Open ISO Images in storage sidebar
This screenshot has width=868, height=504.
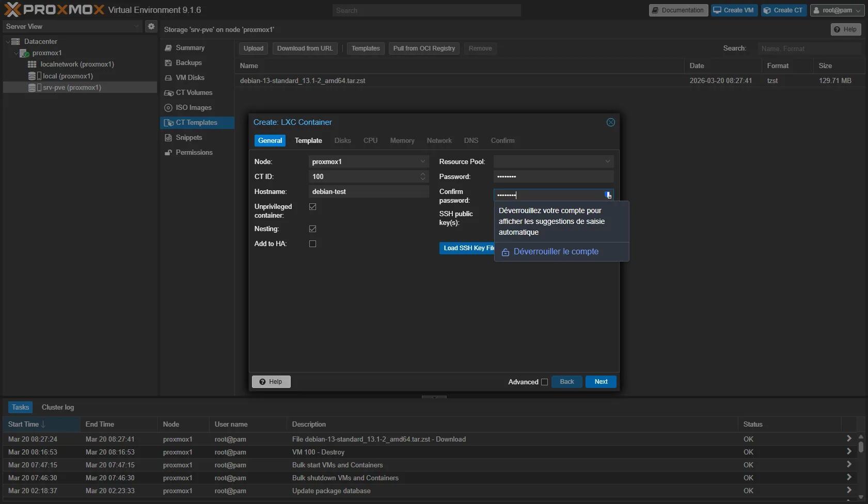point(193,108)
